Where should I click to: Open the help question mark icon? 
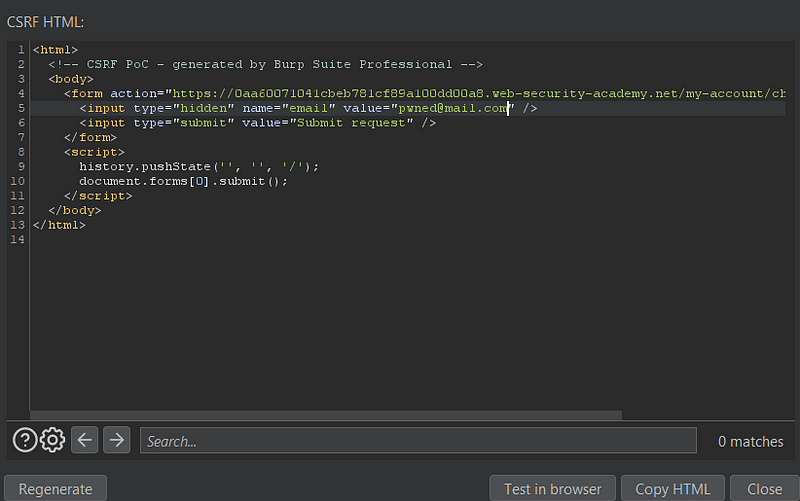click(x=25, y=440)
